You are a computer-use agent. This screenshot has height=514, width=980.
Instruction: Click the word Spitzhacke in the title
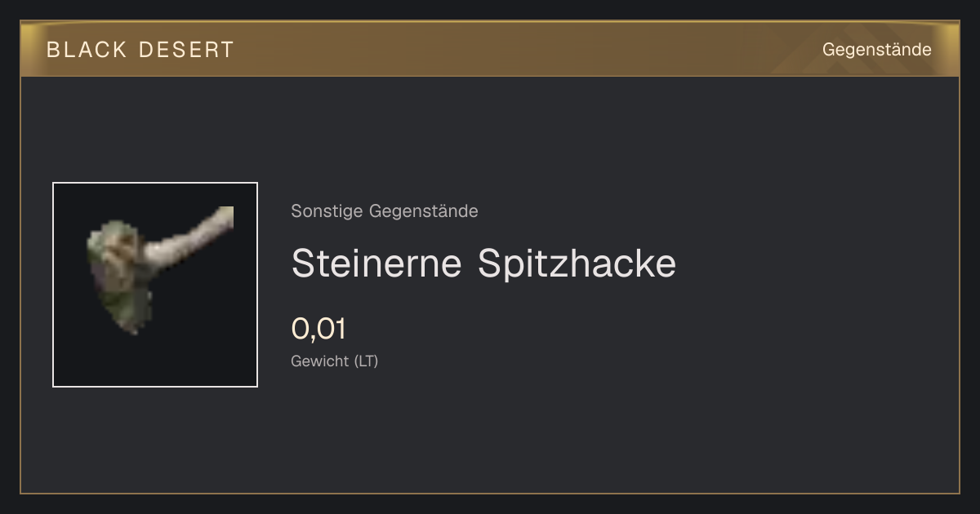(x=577, y=264)
